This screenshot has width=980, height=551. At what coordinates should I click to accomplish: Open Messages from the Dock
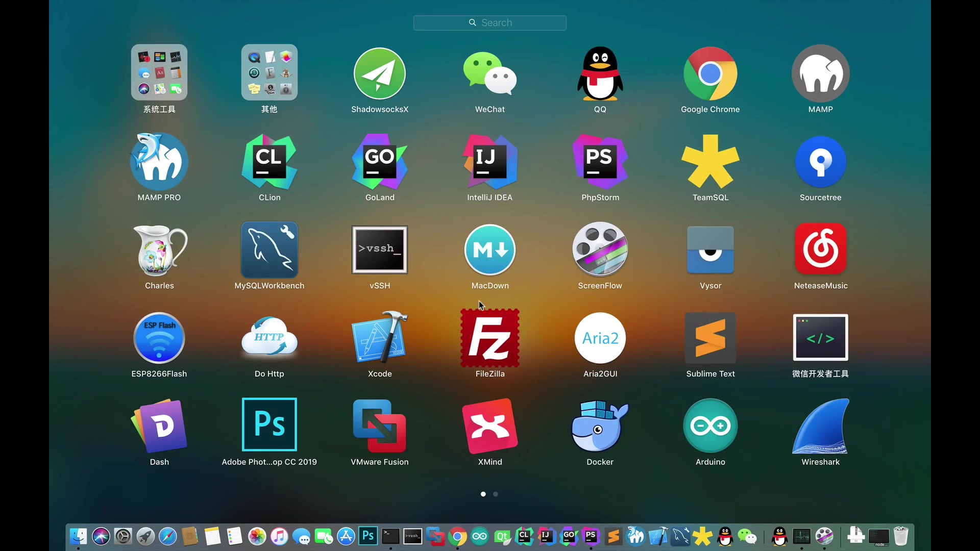click(x=302, y=537)
